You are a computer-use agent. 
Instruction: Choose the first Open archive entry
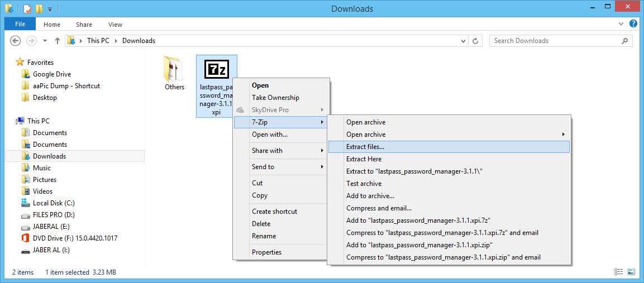click(449, 122)
